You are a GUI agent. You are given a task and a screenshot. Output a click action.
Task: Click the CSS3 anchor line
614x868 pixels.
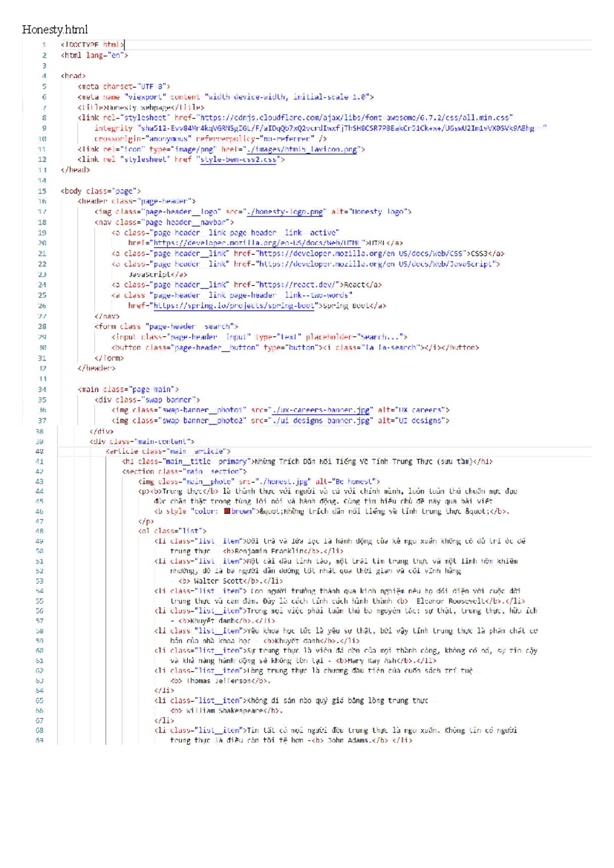tap(308, 253)
